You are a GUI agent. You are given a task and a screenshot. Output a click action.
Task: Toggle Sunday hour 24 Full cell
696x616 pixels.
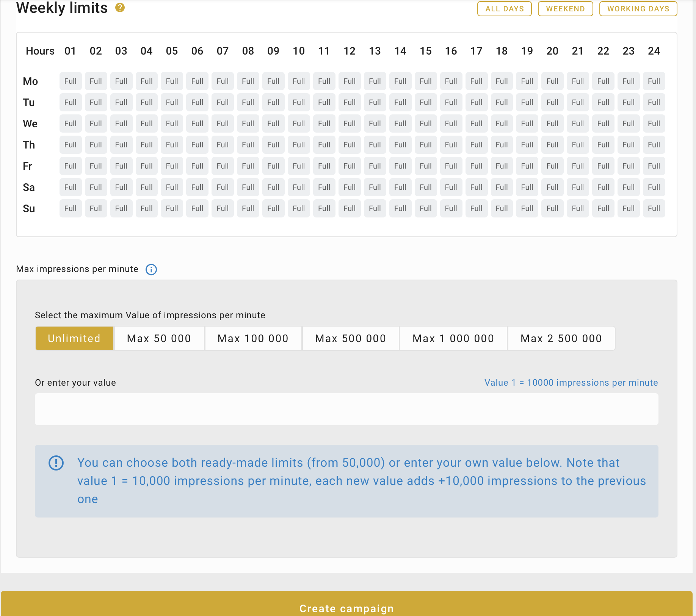654,208
